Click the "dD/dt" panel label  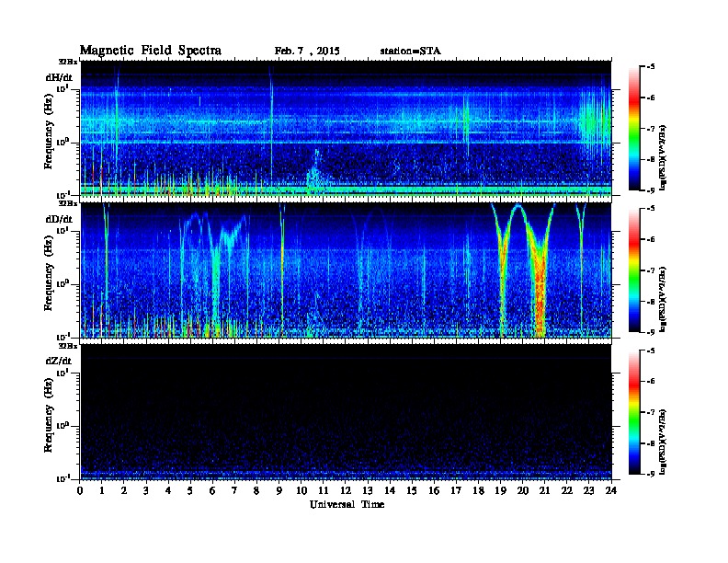pos(59,219)
